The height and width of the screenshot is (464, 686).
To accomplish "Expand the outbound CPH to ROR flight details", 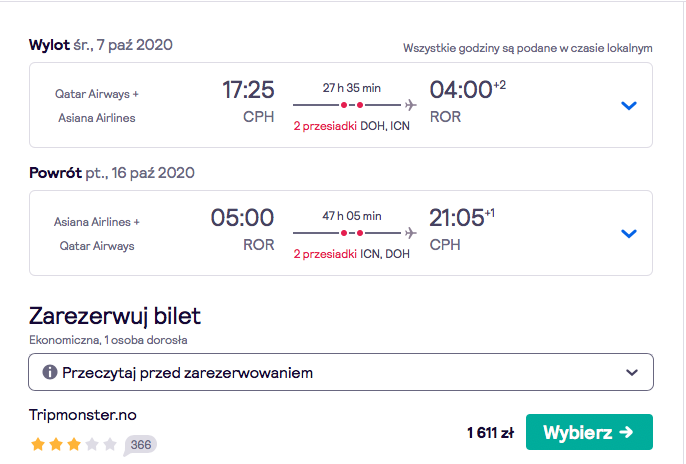I will click(629, 105).
